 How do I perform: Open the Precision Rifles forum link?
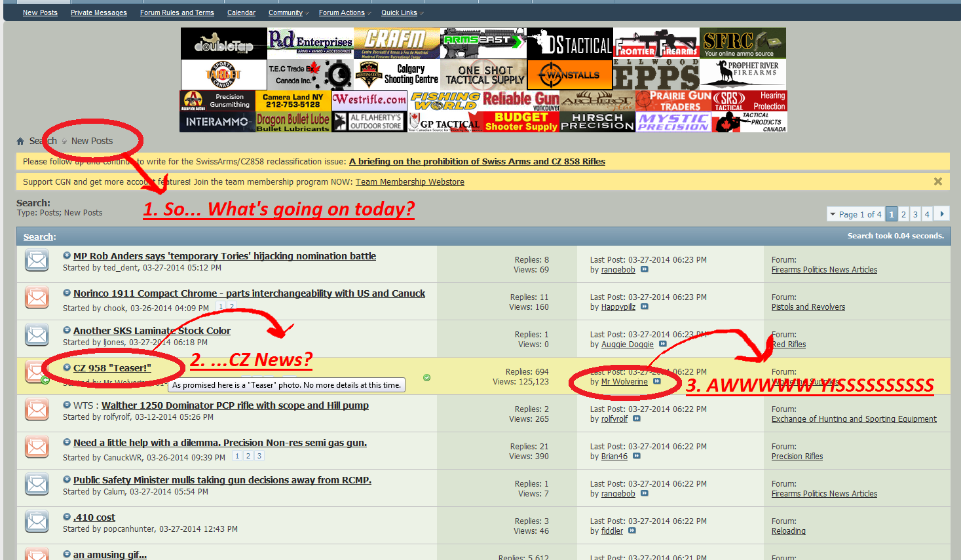(x=797, y=457)
